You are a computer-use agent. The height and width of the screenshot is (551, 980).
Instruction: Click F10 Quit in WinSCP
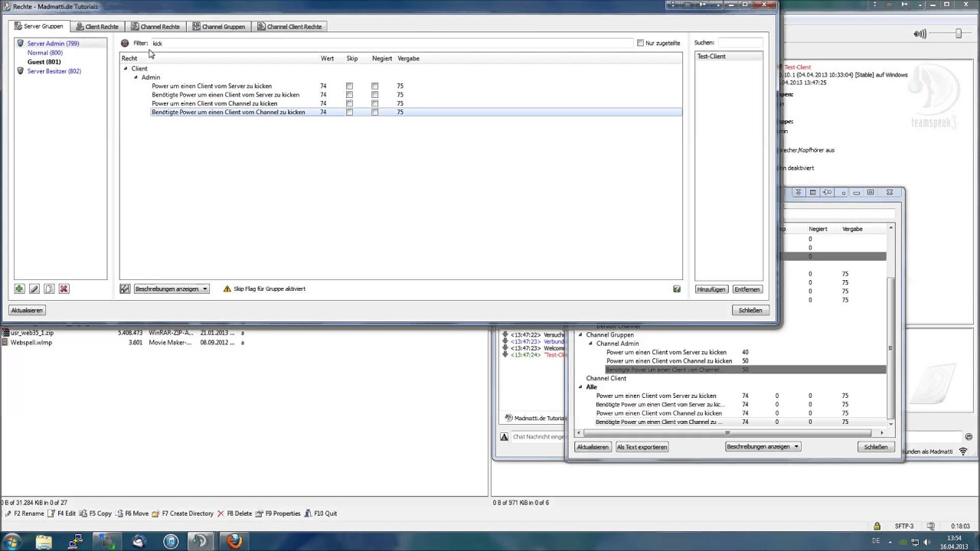click(321, 514)
